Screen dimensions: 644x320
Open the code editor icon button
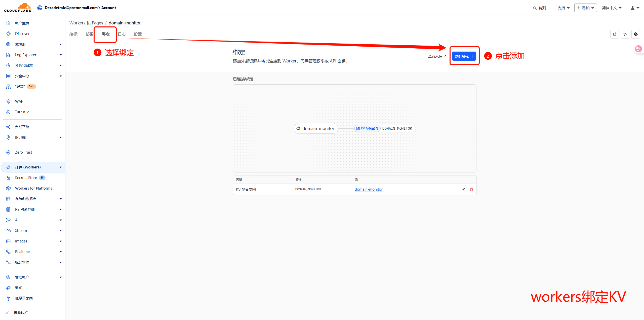[x=625, y=34]
